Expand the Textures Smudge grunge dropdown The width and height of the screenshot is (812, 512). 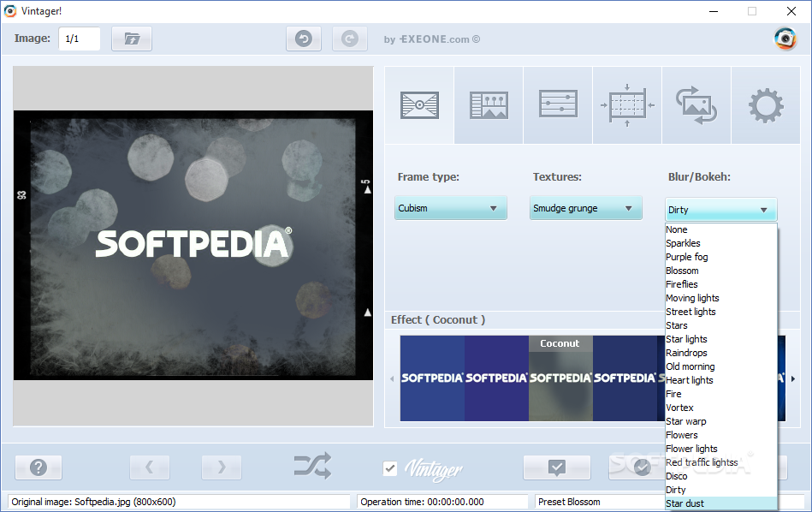[586, 208]
